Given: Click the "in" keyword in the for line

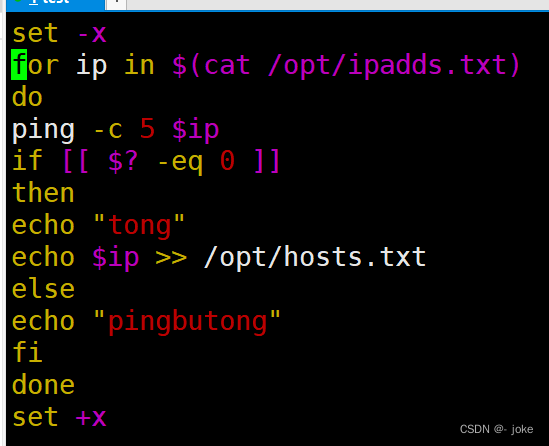Looking at the screenshot, I should pos(139,65).
